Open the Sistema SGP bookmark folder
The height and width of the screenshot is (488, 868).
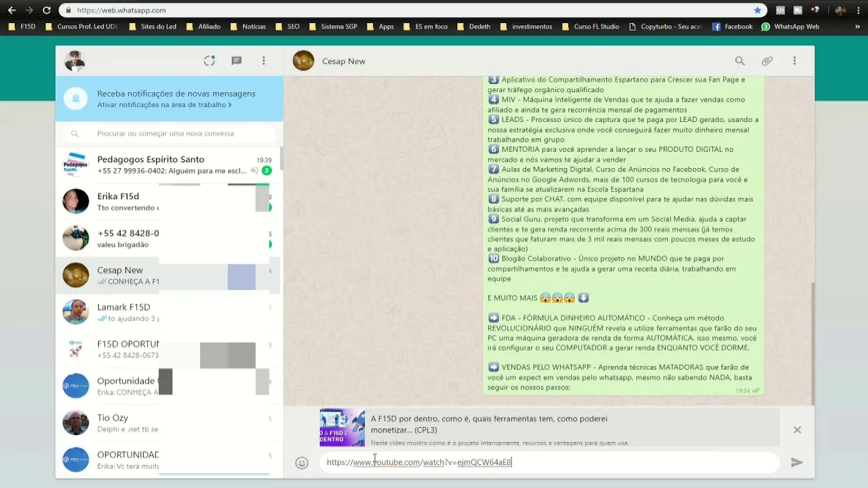(332, 26)
